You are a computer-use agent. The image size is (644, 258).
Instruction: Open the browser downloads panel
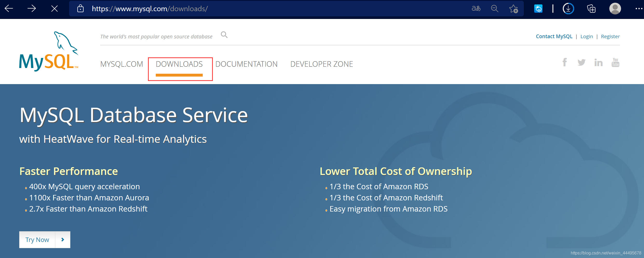coord(568,9)
